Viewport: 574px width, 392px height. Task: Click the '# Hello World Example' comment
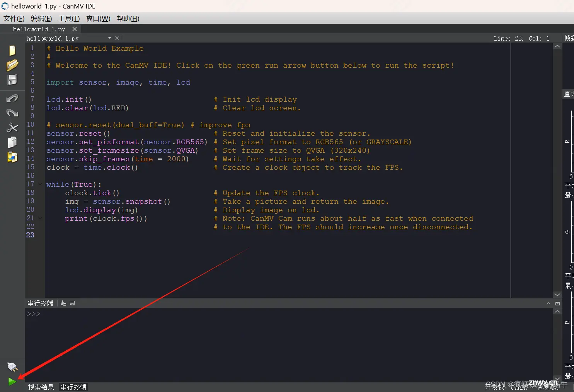click(95, 48)
